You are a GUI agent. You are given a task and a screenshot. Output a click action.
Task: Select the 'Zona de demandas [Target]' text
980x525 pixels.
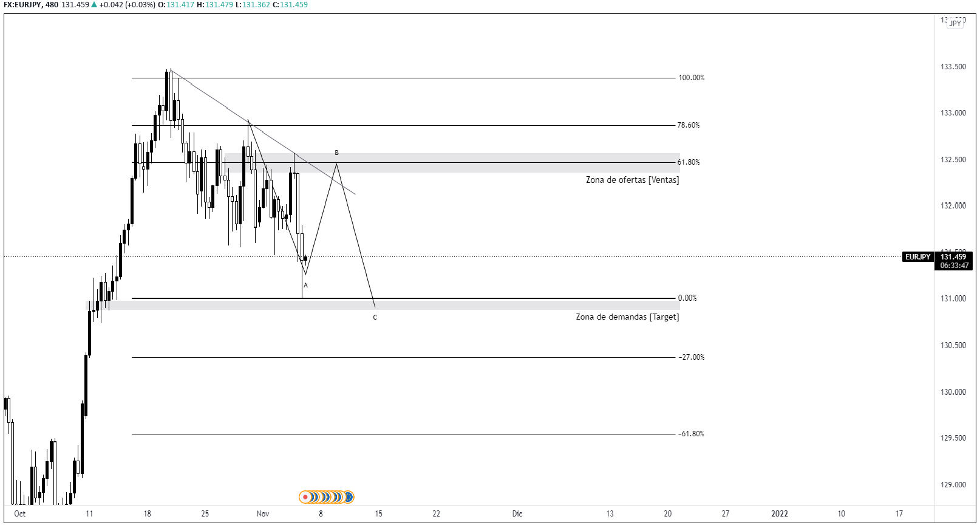tap(627, 317)
